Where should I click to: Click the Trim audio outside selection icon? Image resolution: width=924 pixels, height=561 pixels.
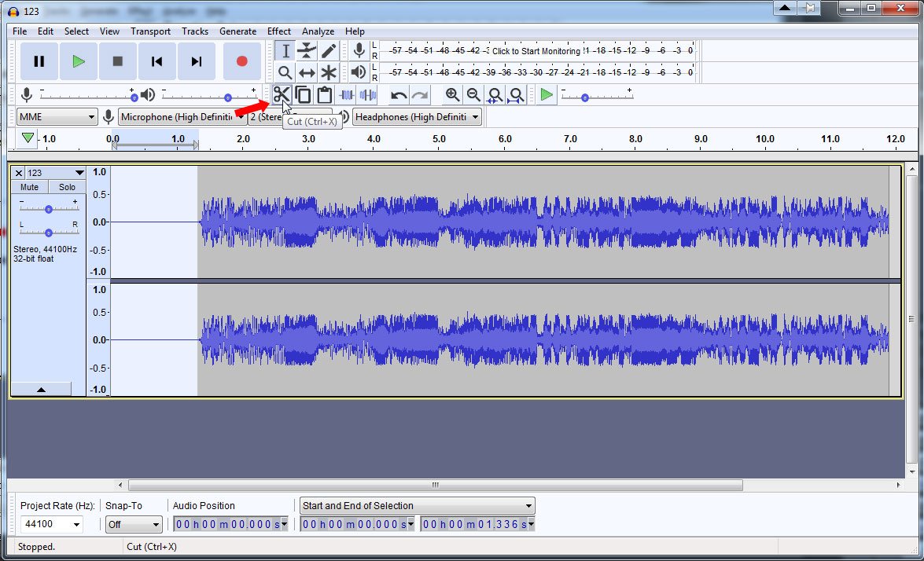click(347, 95)
